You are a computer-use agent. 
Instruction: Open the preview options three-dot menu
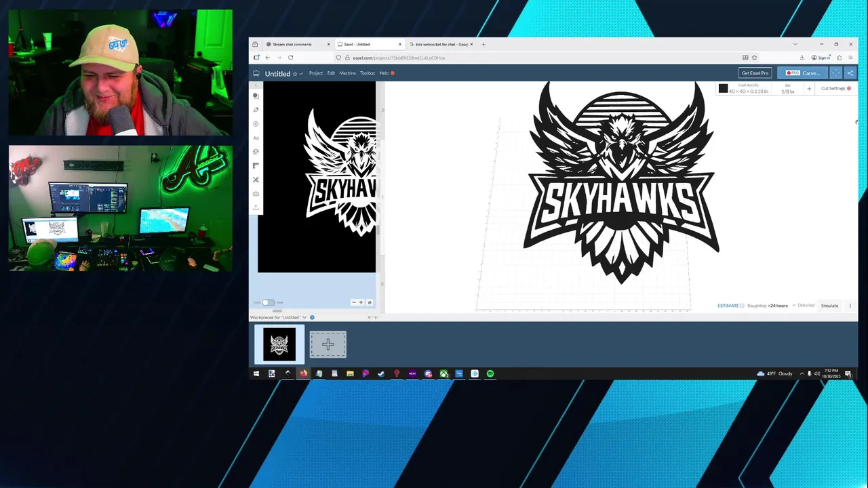pos(850,306)
